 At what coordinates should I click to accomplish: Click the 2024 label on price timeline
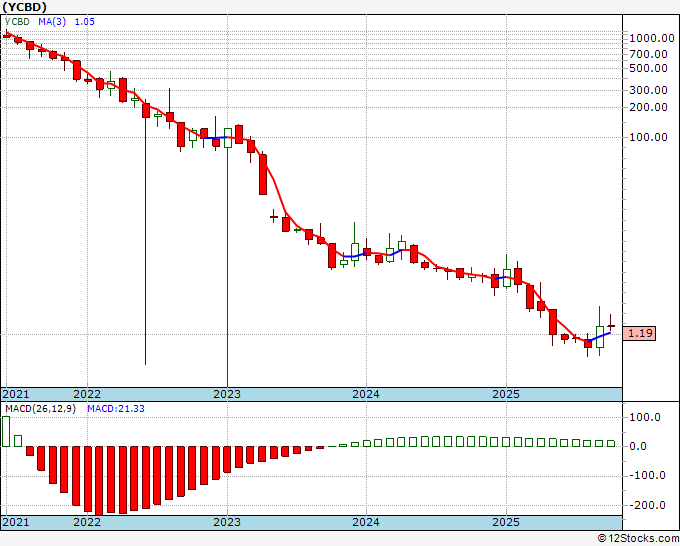point(366,394)
